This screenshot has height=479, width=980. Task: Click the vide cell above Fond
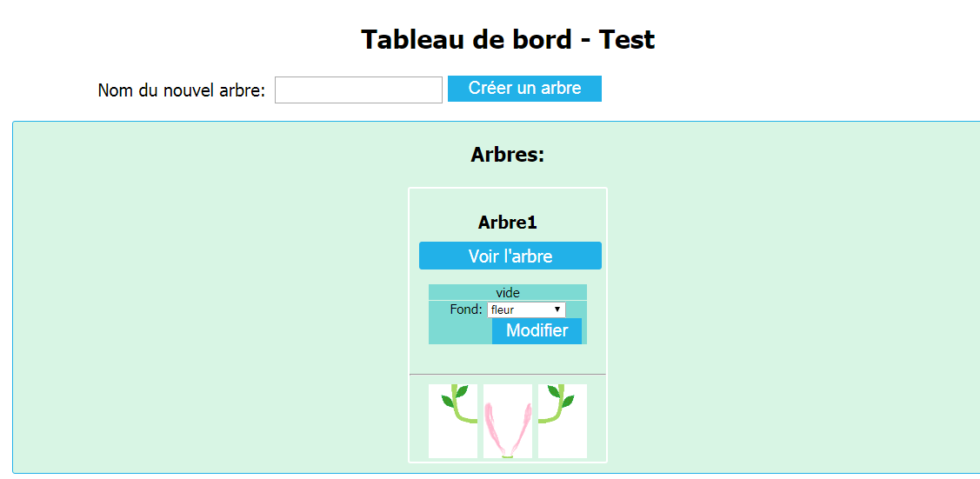click(x=508, y=292)
